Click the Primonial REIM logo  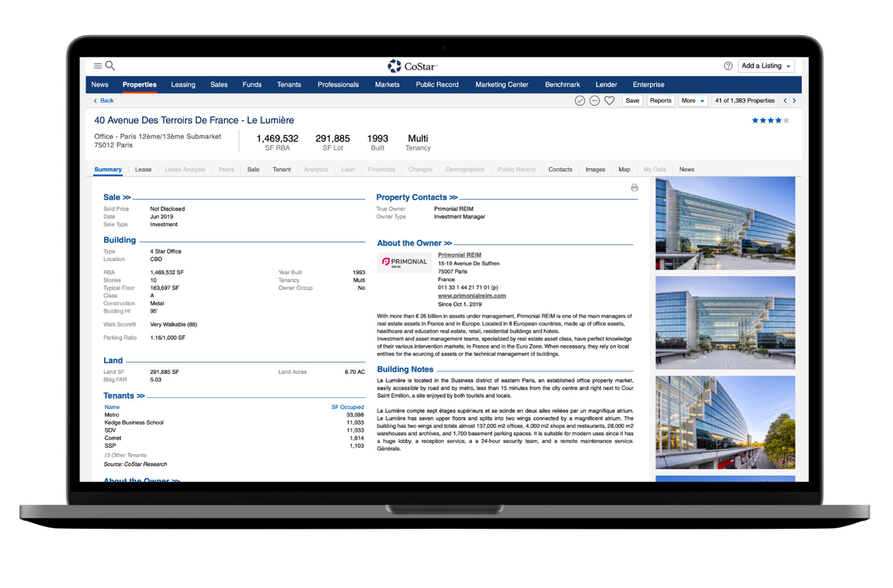[x=404, y=263]
